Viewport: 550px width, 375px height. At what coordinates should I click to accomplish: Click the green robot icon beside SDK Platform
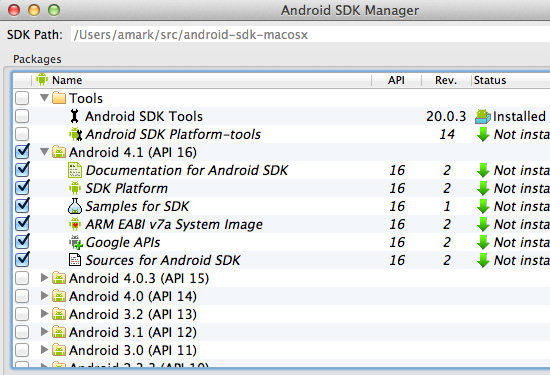[75, 188]
